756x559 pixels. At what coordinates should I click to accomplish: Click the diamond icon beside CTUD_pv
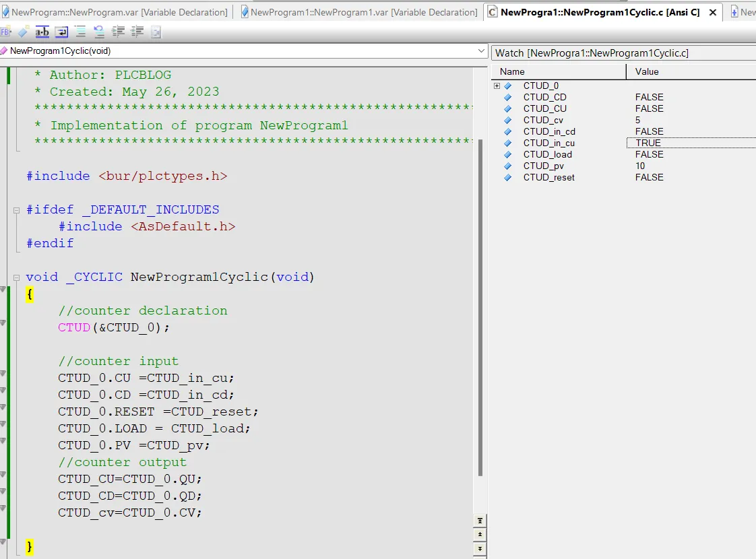pos(507,166)
